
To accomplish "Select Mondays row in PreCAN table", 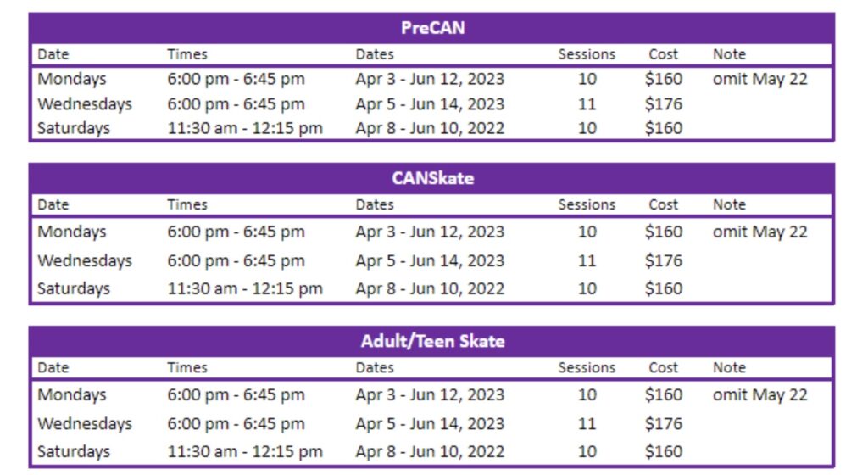I will coord(432,79).
